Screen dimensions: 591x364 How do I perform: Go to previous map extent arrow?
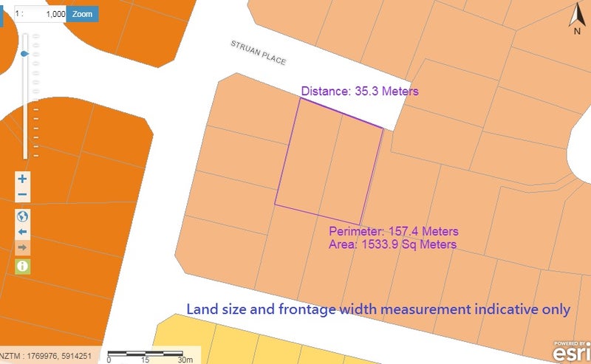click(22, 232)
